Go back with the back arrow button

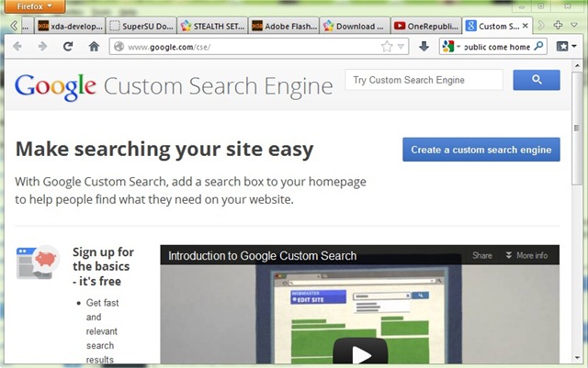[17, 47]
